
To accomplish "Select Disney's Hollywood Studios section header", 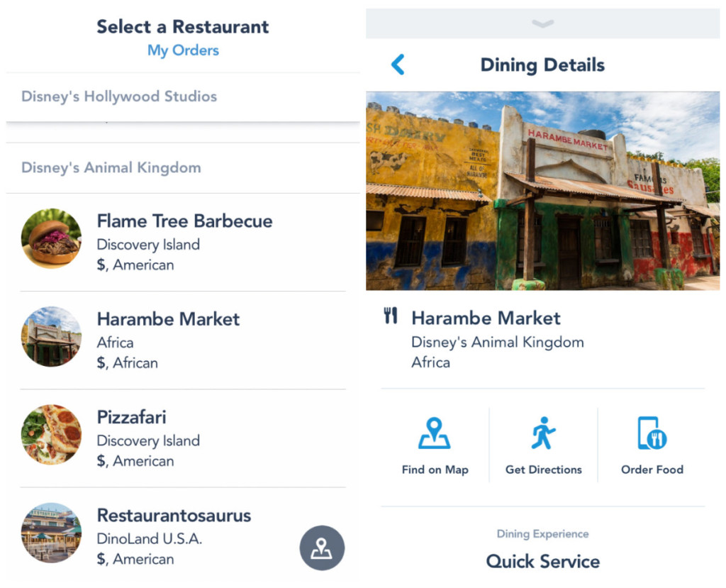I will (119, 96).
